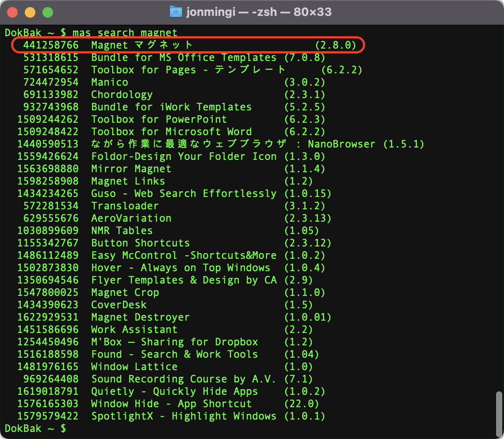
Task: Click the command text 'mas search magnet'
Action: point(125,32)
